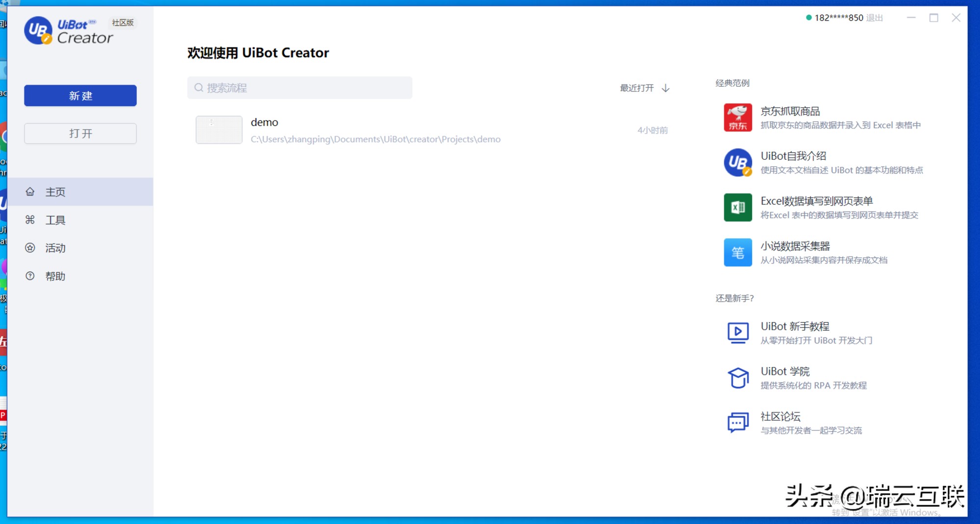Open the UiBot自我介绍 title link
Viewport: 980px width, 524px height.
(x=793, y=156)
